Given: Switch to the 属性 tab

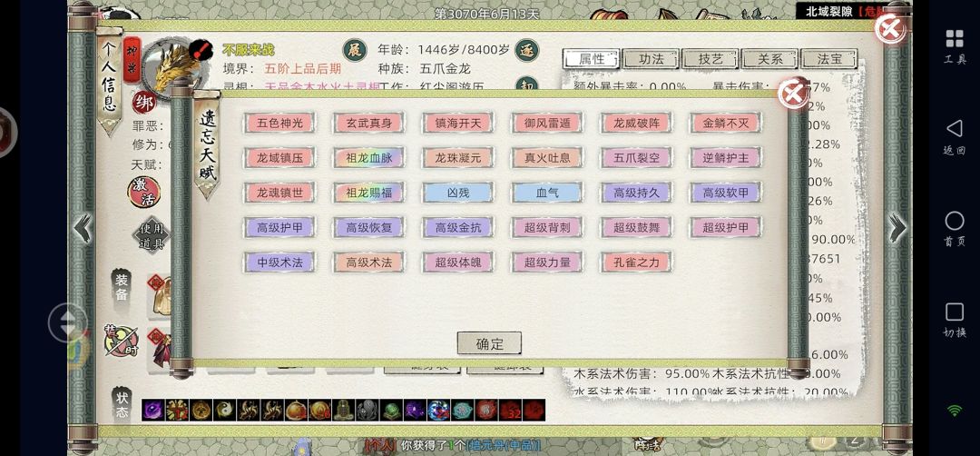Looking at the screenshot, I should tap(592, 59).
